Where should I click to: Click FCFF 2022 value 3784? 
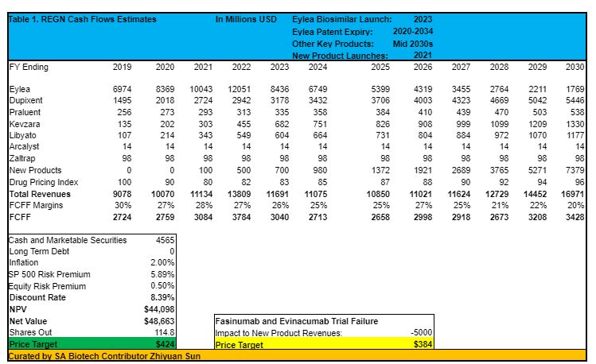(241, 218)
